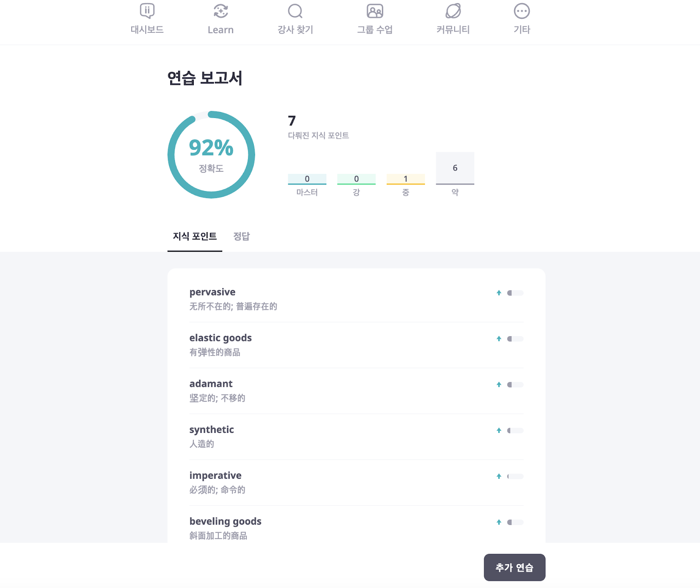Select the 약 bar showing 6
Screen dimensions: 700x588
pos(455,168)
